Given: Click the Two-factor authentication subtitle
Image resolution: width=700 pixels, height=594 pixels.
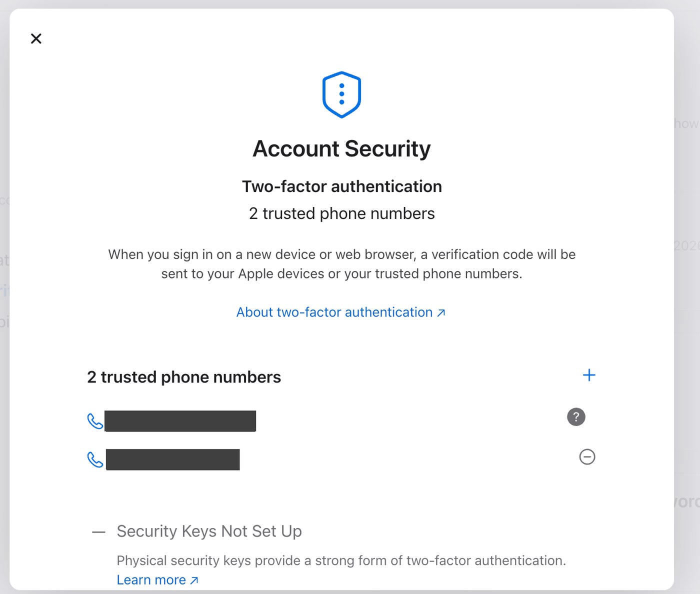Looking at the screenshot, I should (x=342, y=186).
